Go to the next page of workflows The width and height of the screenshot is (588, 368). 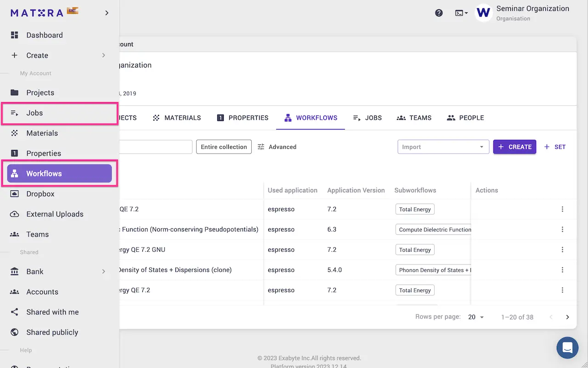(x=567, y=317)
